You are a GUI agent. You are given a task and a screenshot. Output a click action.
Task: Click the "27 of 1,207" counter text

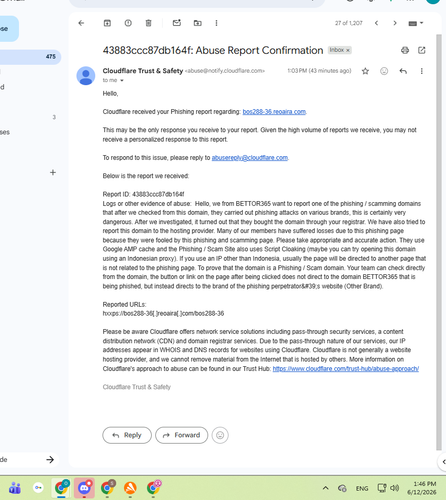(349, 23)
